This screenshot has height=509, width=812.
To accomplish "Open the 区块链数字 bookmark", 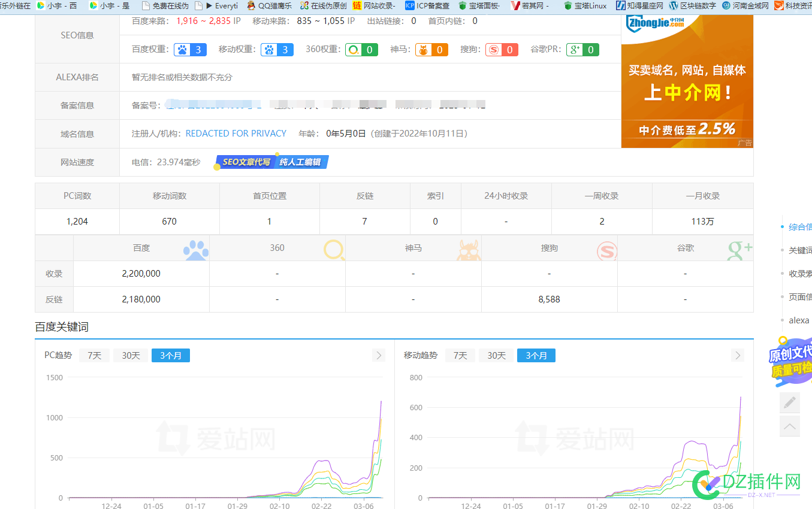I will pos(693,5).
